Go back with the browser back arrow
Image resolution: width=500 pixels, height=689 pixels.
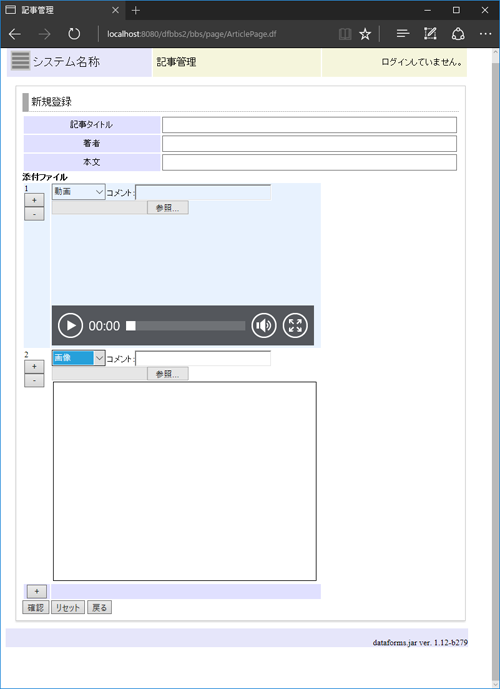15,34
